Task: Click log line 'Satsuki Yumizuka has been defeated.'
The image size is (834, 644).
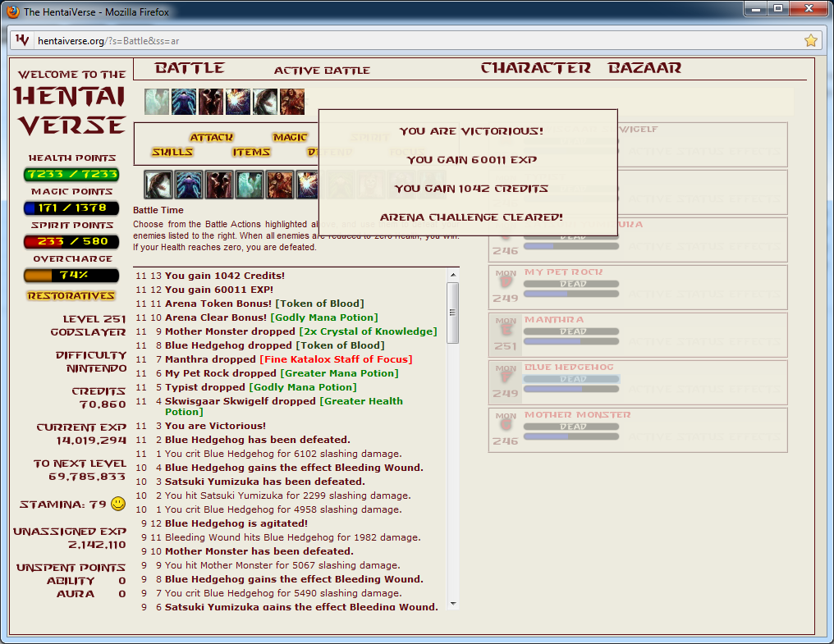Action: point(265,482)
